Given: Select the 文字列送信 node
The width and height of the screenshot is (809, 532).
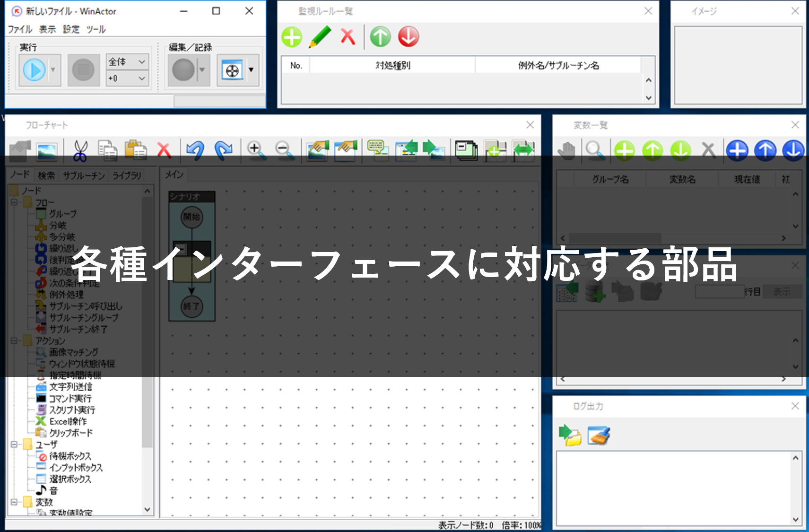Looking at the screenshot, I should pyautogui.click(x=70, y=387).
